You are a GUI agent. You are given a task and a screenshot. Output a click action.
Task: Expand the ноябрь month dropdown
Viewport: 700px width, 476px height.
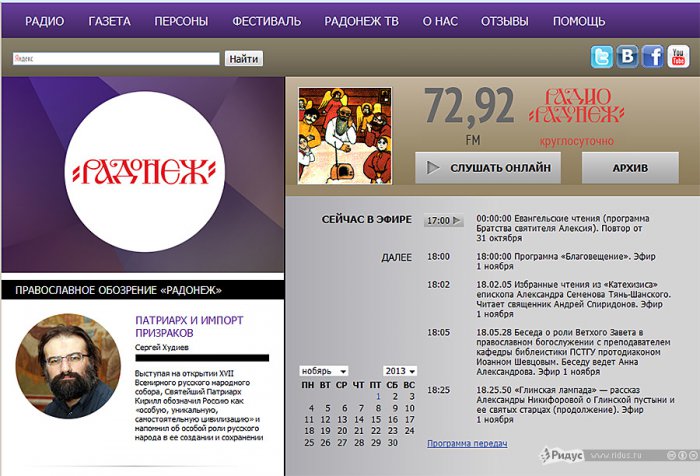point(324,371)
